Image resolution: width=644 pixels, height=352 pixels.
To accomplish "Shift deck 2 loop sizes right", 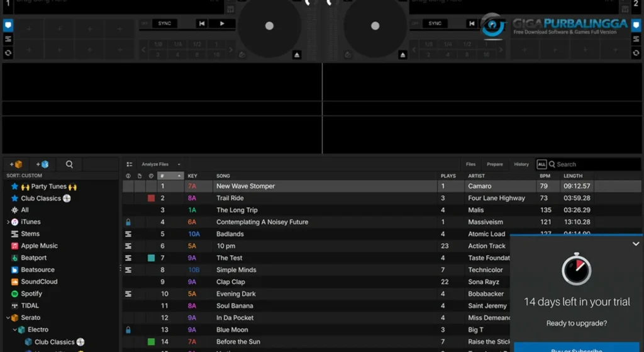I will 501,49.
